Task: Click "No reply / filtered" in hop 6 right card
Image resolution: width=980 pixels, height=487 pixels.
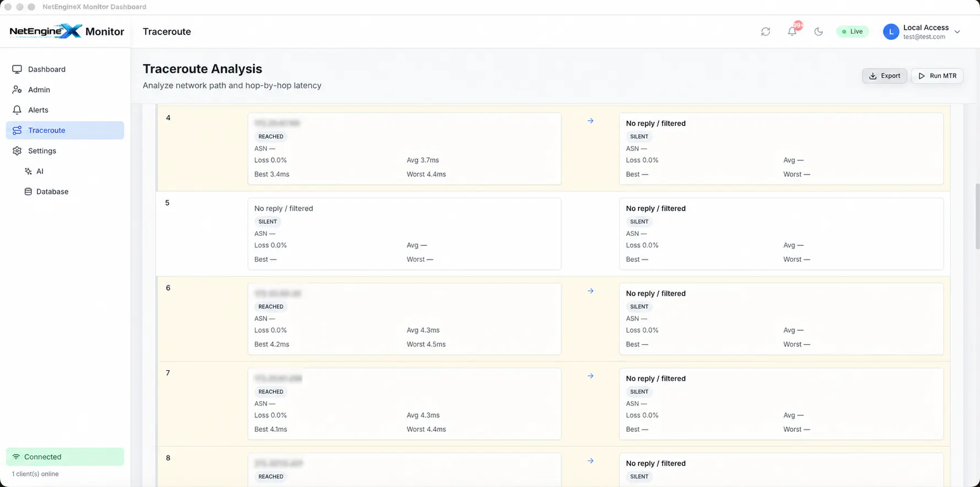Action: [656, 294]
